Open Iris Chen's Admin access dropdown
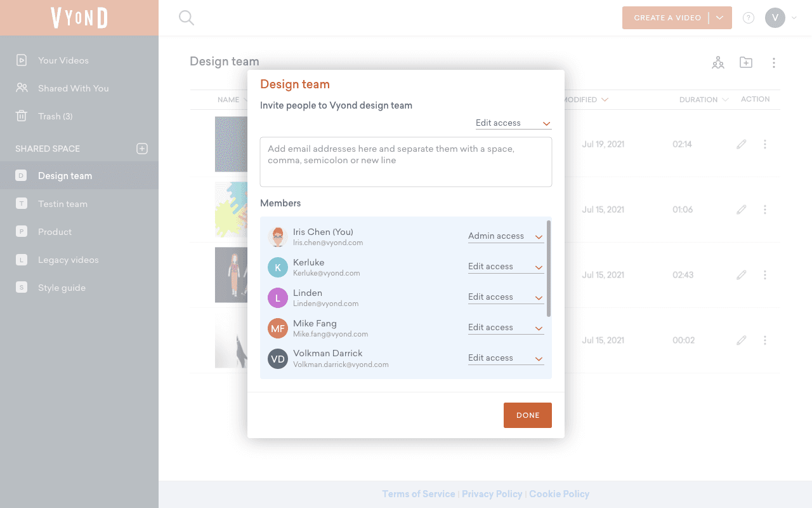Image resolution: width=812 pixels, height=508 pixels. click(x=506, y=236)
